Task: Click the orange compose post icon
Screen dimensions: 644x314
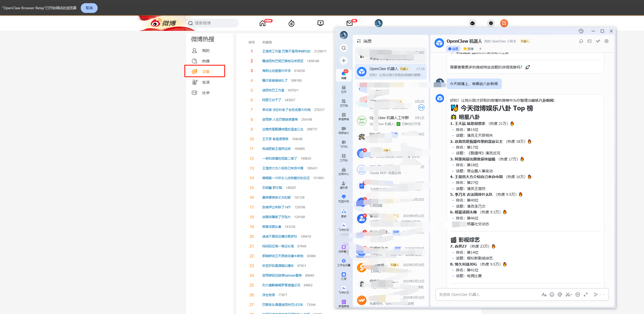Action: pos(504,23)
